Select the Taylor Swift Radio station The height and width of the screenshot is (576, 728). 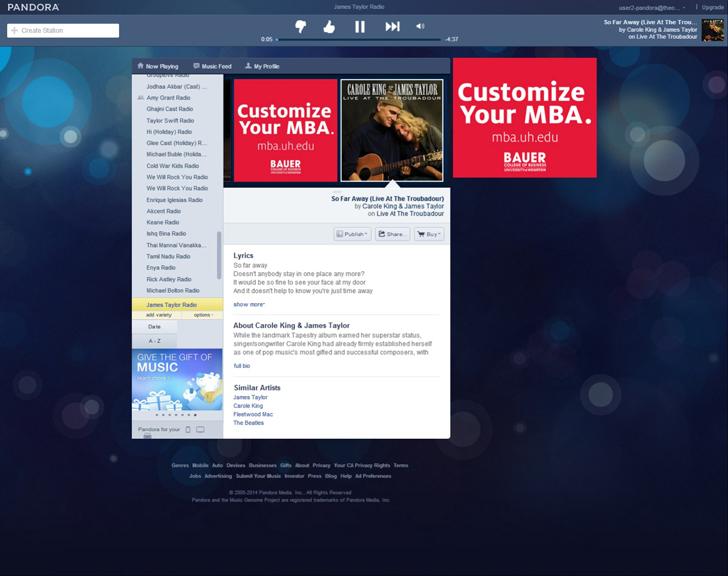pyautogui.click(x=170, y=121)
